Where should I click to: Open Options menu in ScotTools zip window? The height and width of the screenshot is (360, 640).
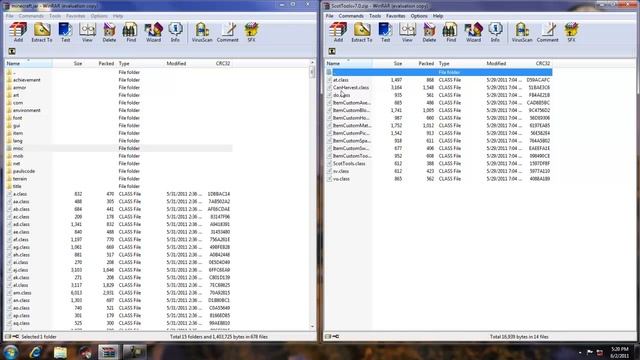(419, 16)
